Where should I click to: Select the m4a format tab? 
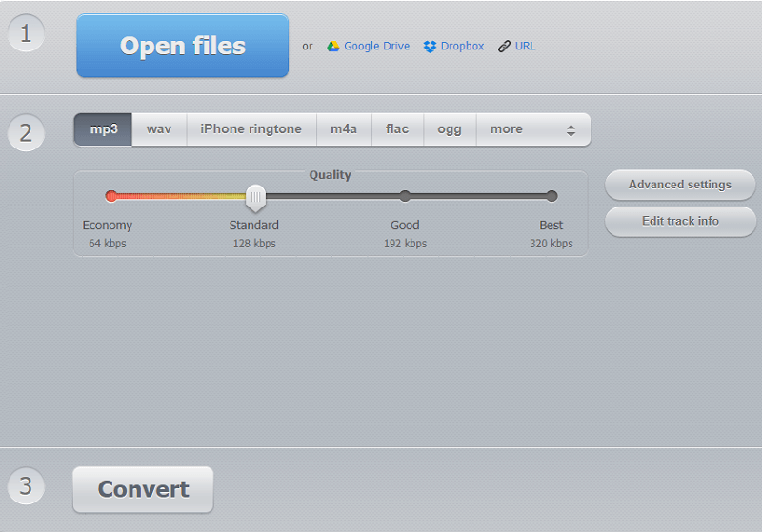[344, 129]
